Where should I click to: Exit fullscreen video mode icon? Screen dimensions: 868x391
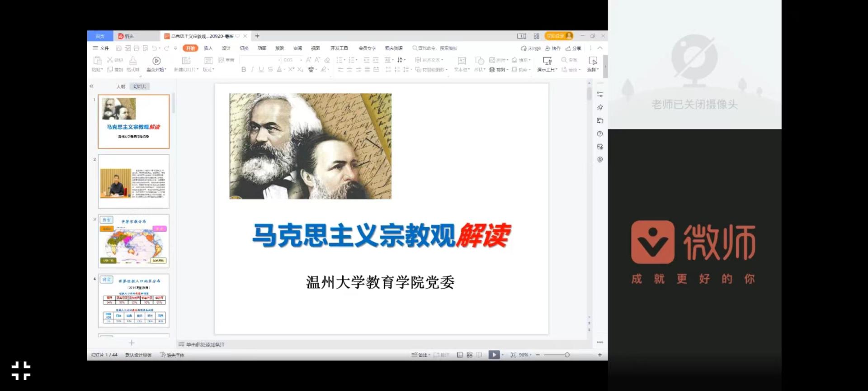coord(21,371)
